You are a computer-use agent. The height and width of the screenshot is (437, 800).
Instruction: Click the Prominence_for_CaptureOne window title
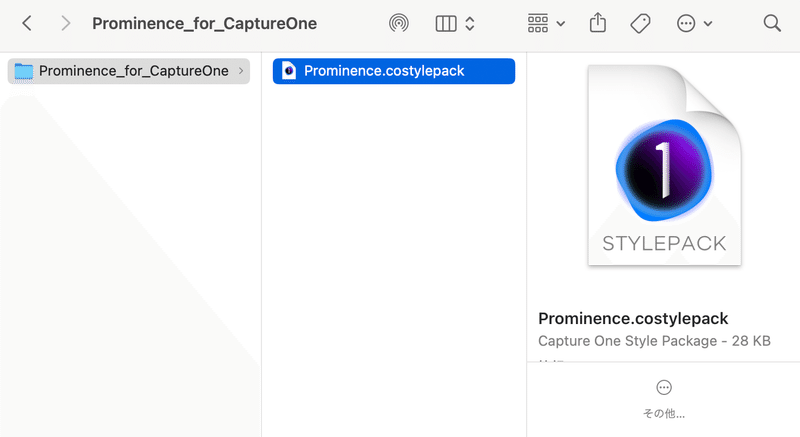tap(205, 23)
